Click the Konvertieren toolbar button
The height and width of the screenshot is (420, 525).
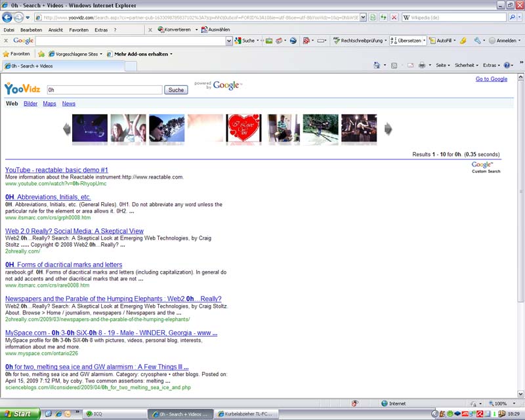click(174, 30)
